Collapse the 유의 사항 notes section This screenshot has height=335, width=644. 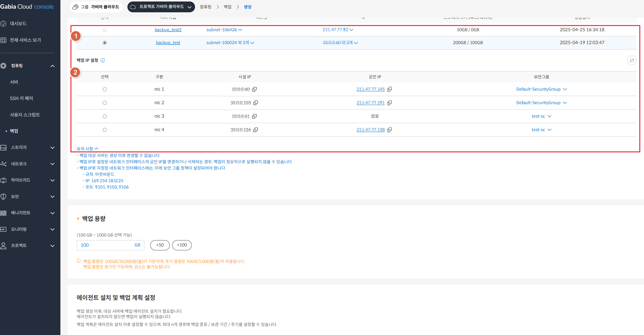tap(87, 149)
